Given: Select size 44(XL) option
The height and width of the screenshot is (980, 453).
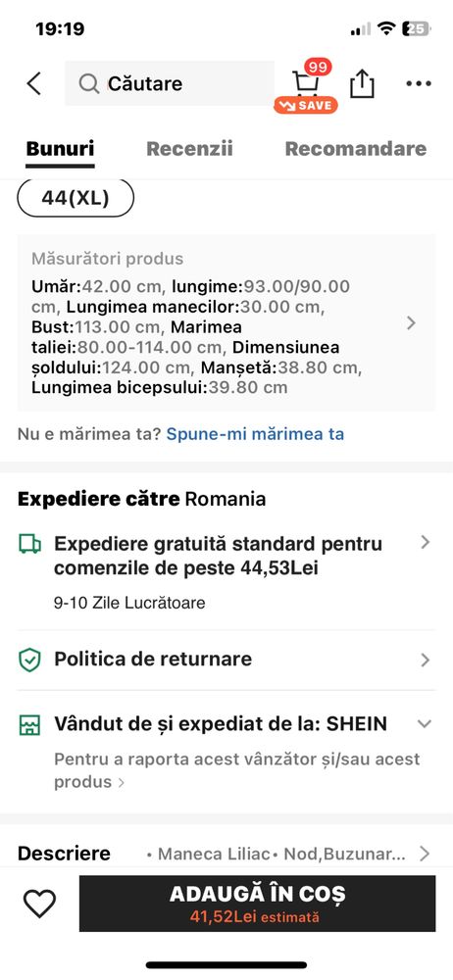Looking at the screenshot, I should coord(75,198).
